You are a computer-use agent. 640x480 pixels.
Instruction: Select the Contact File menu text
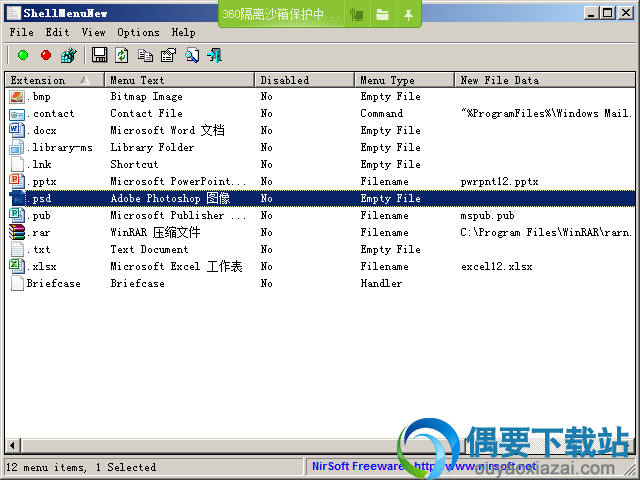(147, 114)
